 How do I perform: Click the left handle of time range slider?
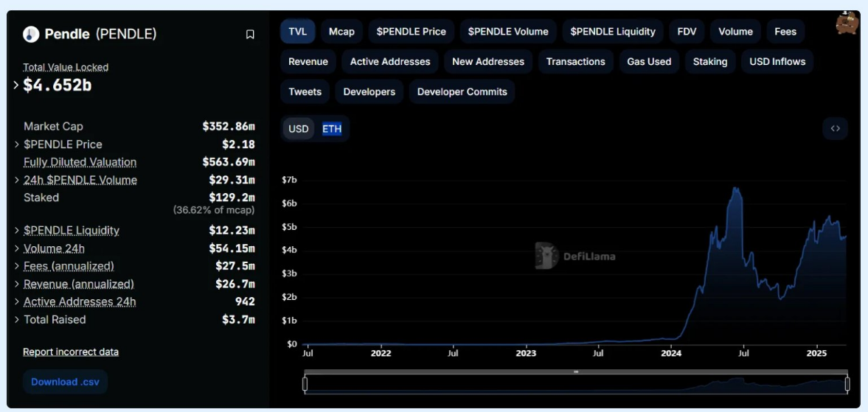tap(305, 384)
